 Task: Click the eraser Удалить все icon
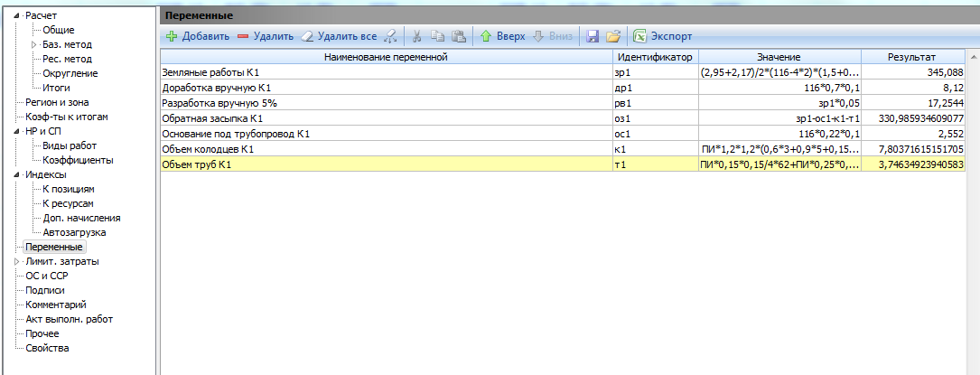tap(306, 37)
